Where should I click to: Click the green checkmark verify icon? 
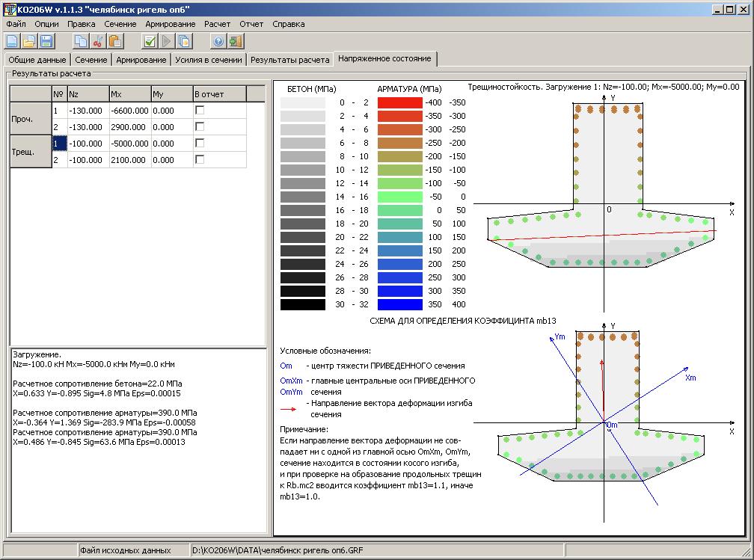pos(150,41)
